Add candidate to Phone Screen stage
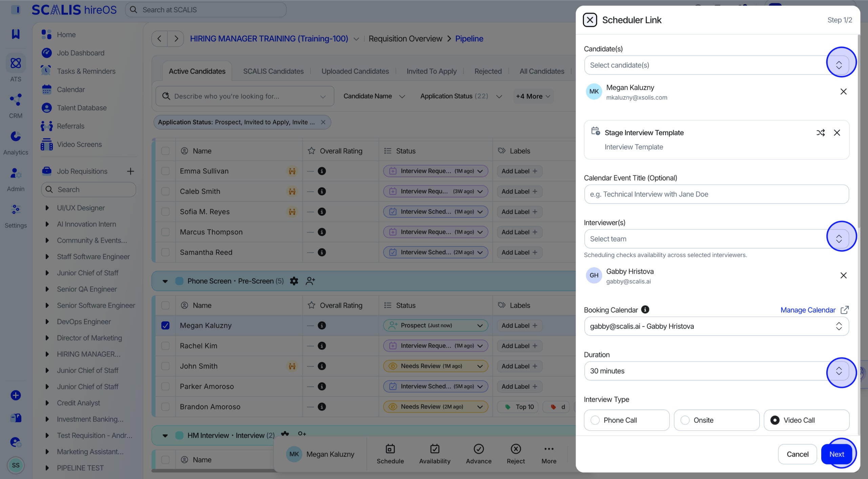The width and height of the screenshot is (868, 479). click(x=310, y=281)
